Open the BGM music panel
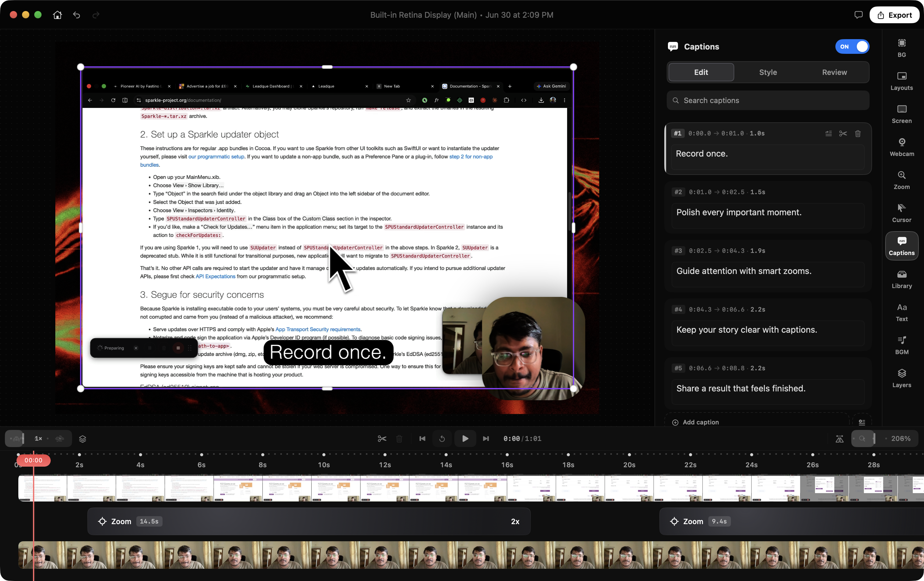 click(901, 345)
